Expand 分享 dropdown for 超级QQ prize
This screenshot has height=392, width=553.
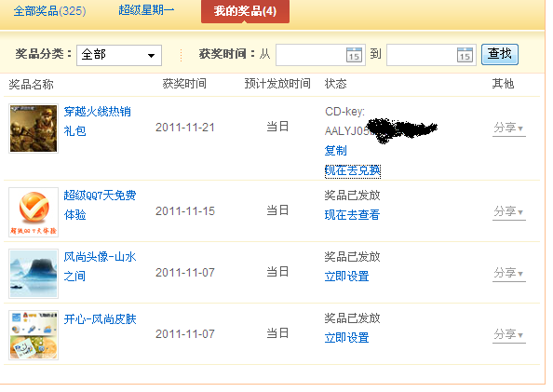click(508, 211)
